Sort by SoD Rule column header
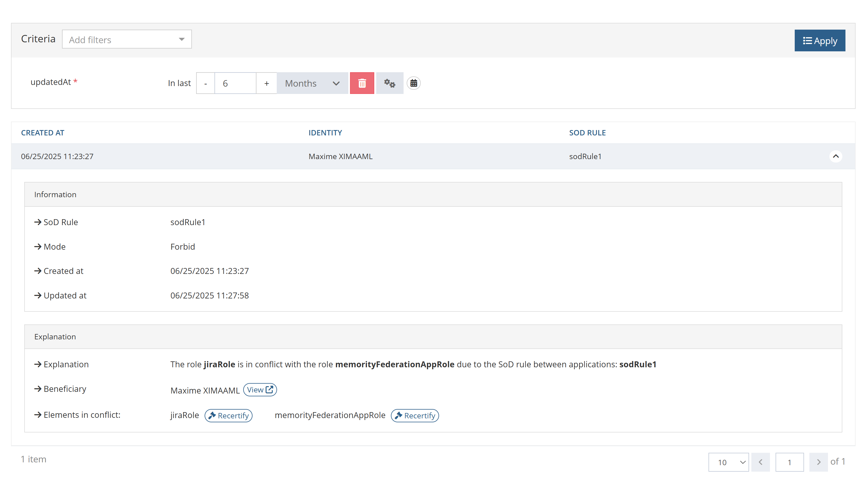 coord(587,133)
